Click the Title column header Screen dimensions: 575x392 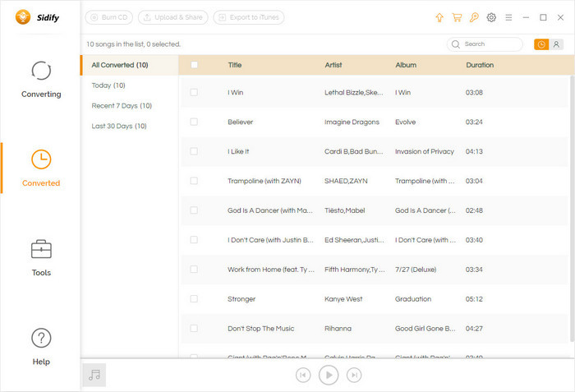point(235,65)
